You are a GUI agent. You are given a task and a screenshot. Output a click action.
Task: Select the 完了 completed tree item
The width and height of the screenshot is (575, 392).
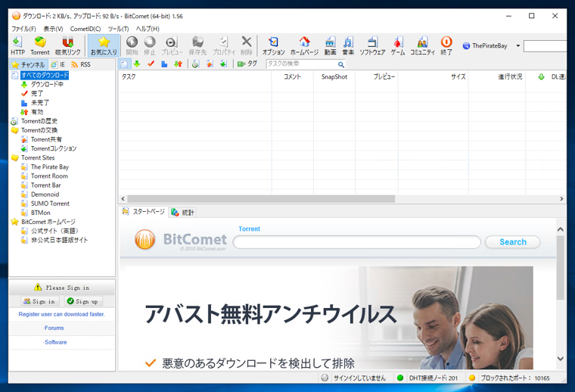pos(37,94)
